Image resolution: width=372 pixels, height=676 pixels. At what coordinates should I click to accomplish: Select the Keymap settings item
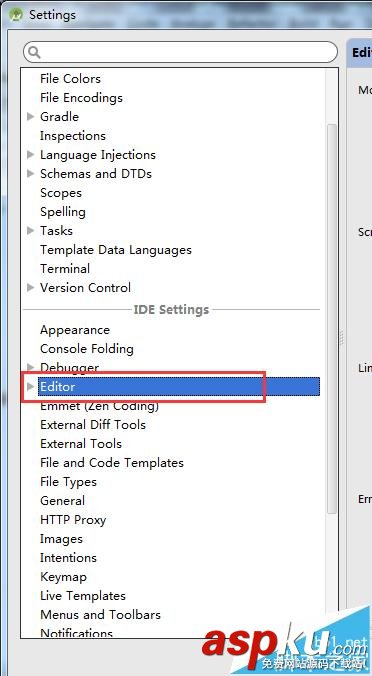pyautogui.click(x=63, y=577)
